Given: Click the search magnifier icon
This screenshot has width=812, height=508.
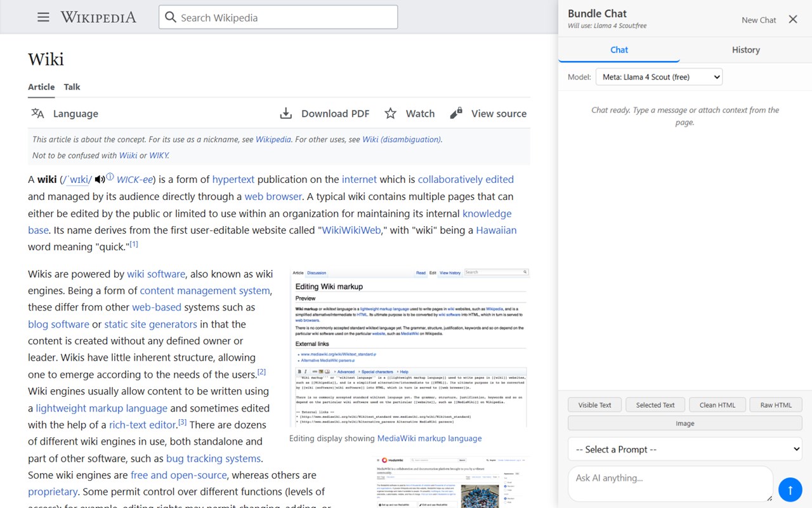Looking at the screenshot, I should pyautogui.click(x=170, y=17).
